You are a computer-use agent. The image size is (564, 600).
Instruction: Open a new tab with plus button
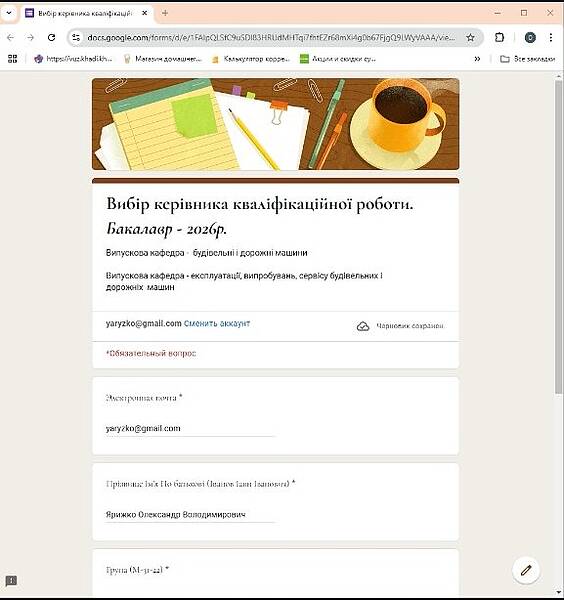[x=165, y=13]
